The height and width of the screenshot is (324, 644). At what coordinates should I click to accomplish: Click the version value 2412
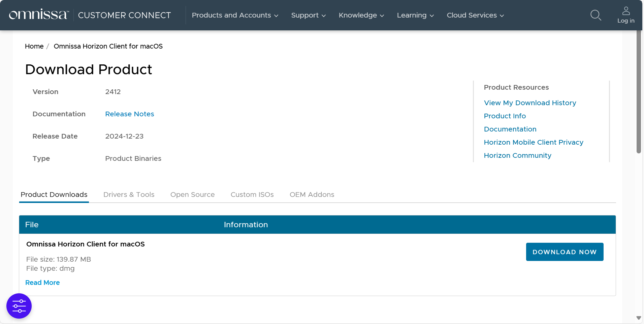(113, 92)
